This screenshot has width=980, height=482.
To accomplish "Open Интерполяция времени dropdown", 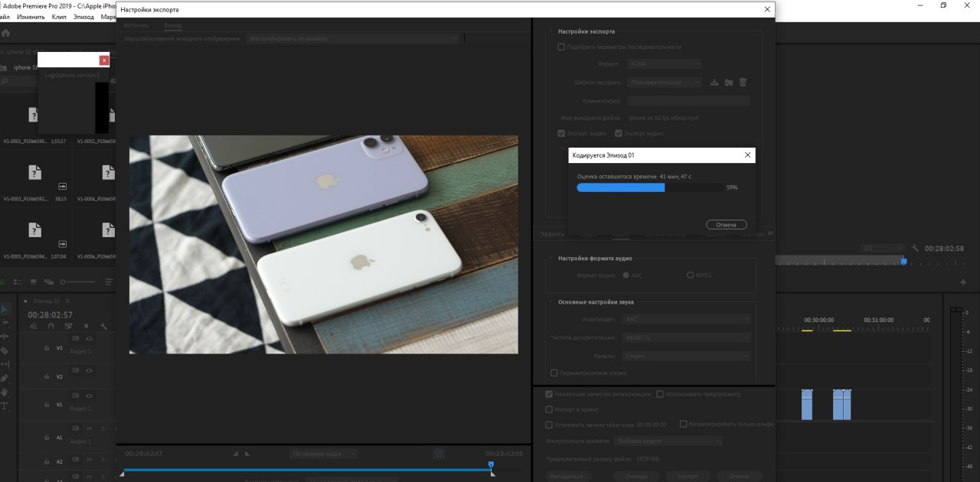I will 668,441.
